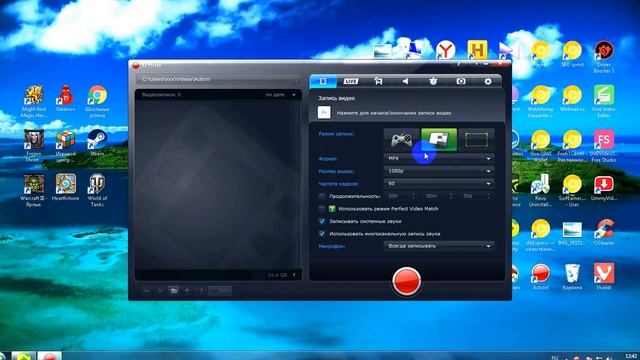Open the Vivaldi browser desktop shortcut
Screen dimensions: 640x360
604,276
